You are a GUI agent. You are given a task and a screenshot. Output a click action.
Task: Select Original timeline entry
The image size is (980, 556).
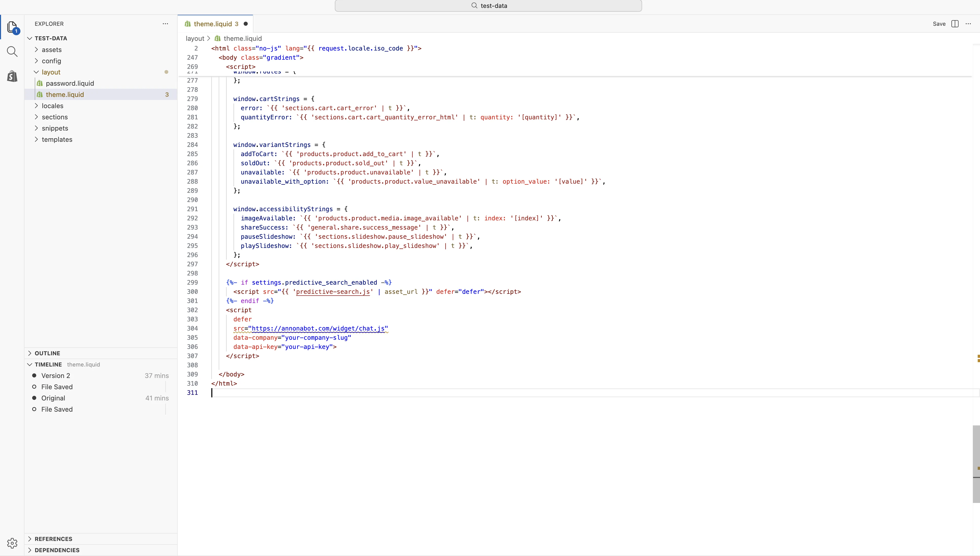(x=101, y=398)
